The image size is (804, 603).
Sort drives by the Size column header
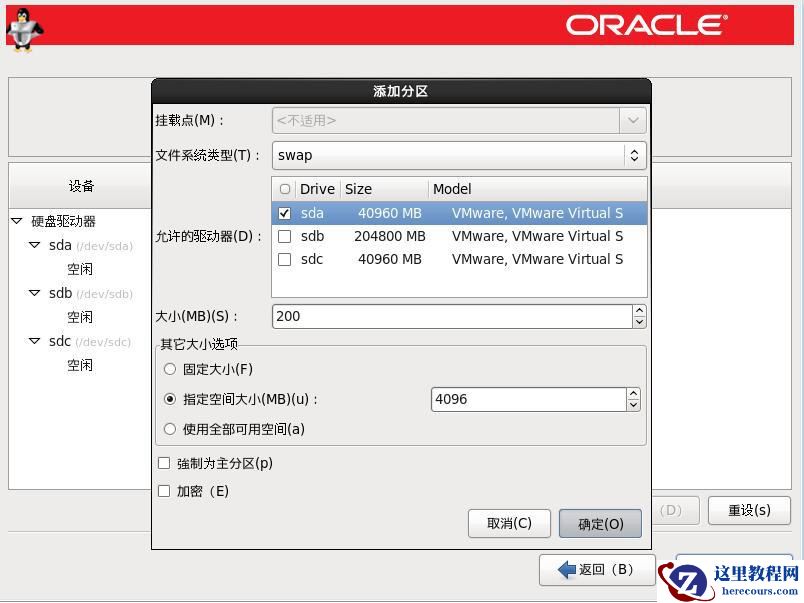384,189
